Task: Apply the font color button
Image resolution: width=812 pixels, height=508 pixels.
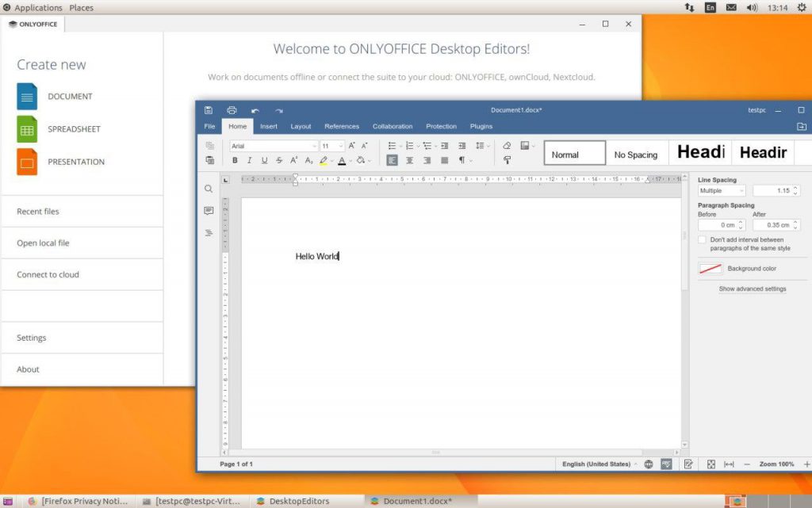Action: click(342, 161)
